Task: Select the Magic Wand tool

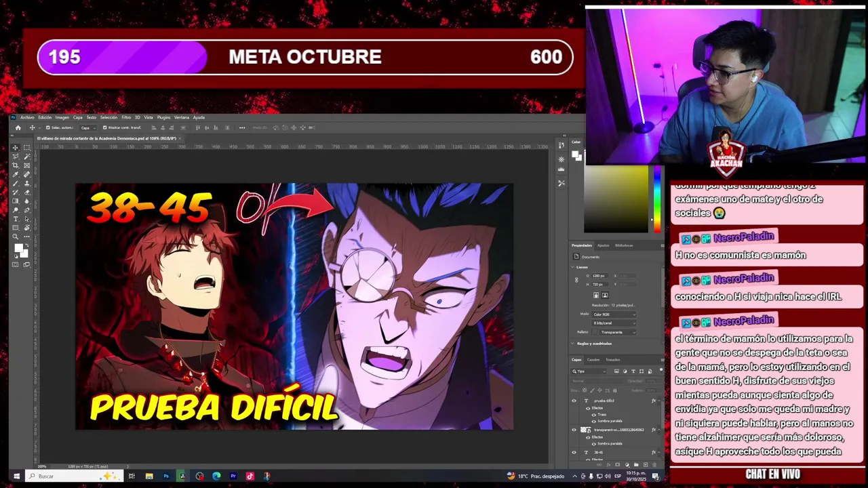Action: click(x=26, y=156)
